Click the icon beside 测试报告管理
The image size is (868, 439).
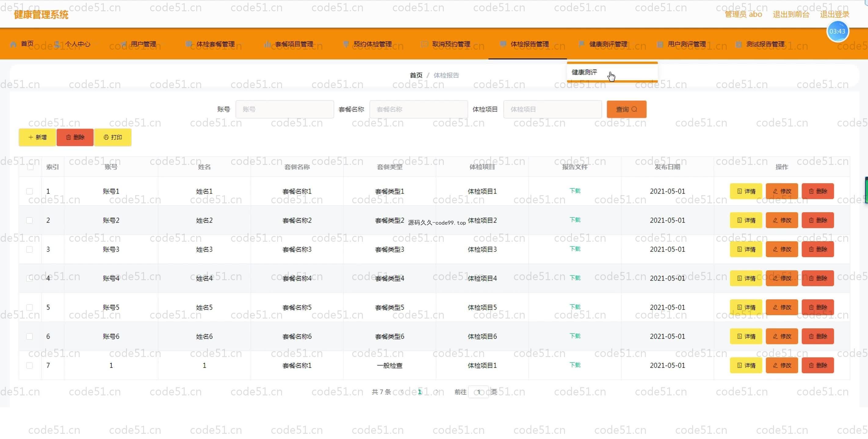tap(739, 44)
